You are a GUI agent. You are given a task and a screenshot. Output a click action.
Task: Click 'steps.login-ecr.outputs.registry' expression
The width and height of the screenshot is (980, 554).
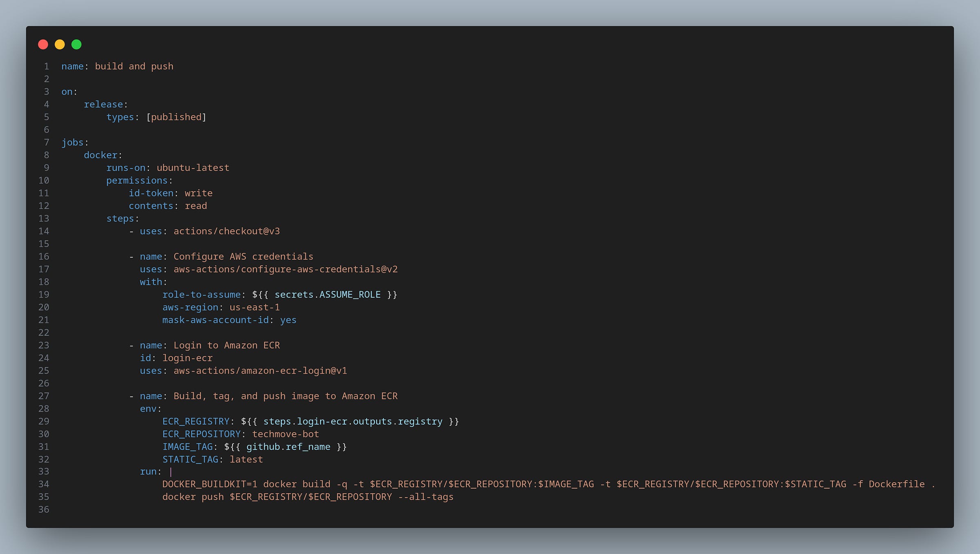tap(353, 421)
